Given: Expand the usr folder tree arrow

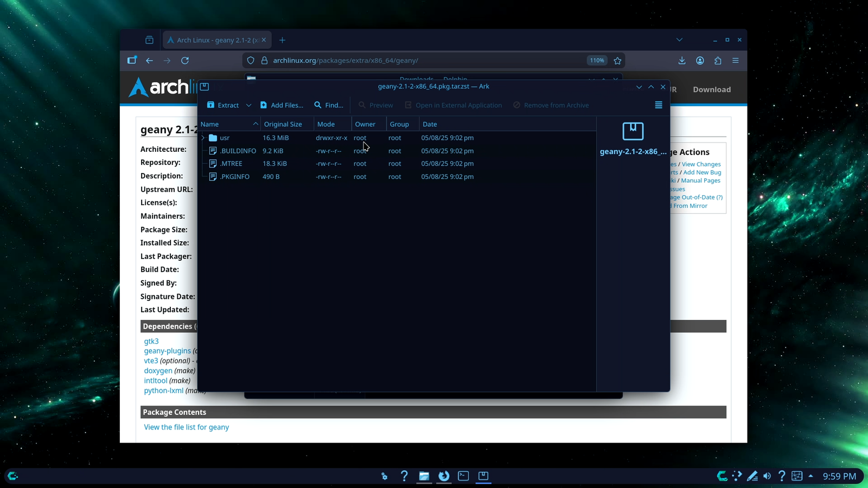Looking at the screenshot, I should pyautogui.click(x=203, y=138).
